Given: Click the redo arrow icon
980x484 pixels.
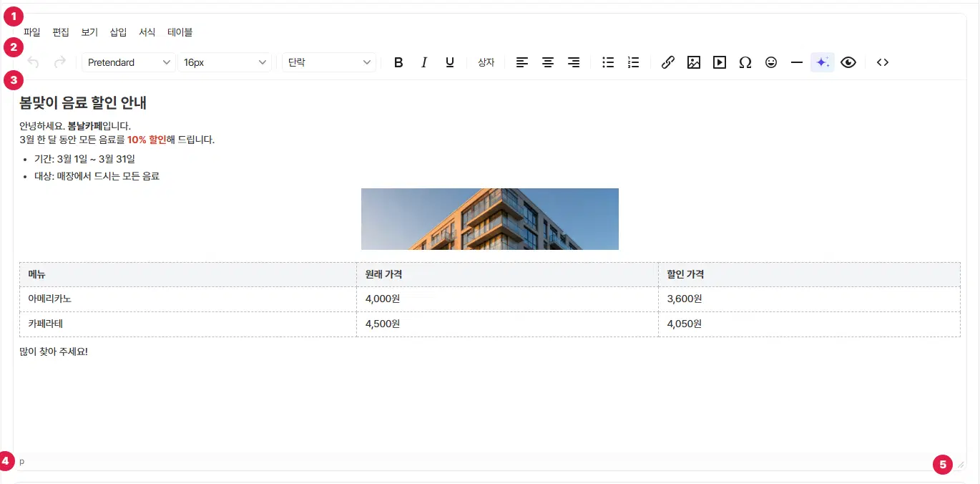Looking at the screenshot, I should point(60,62).
